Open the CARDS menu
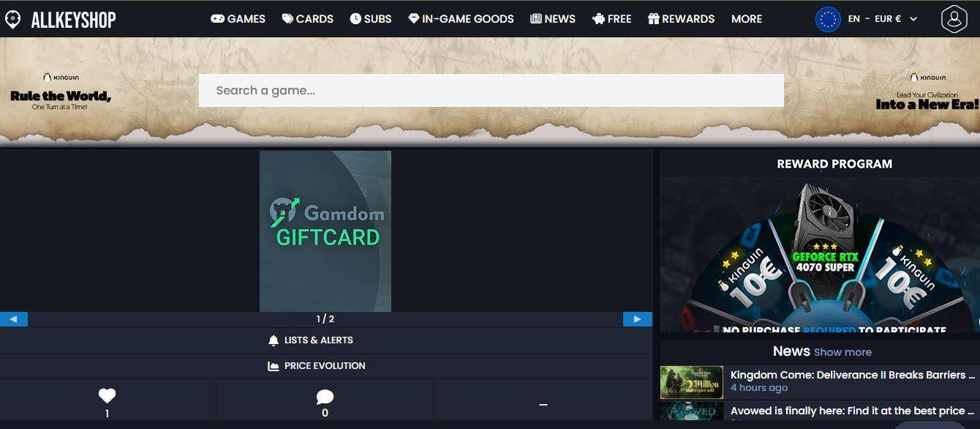The image size is (980, 429). pyautogui.click(x=307, y=19)
